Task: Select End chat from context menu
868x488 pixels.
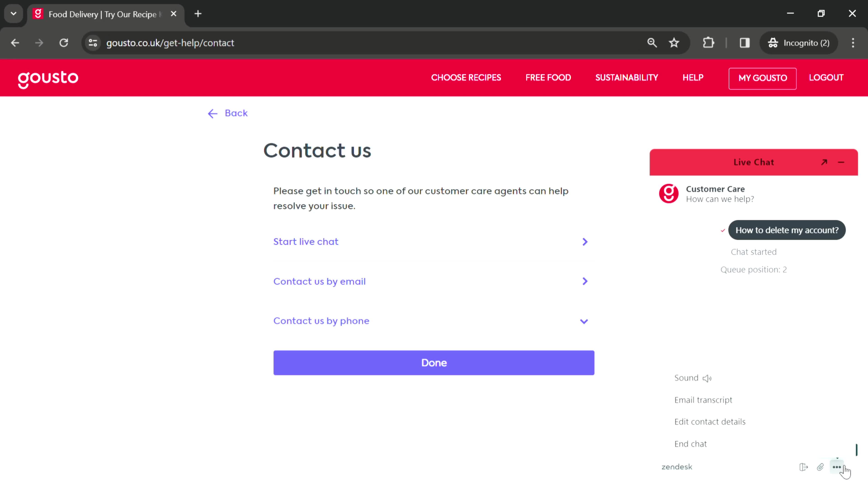Action: pyautogui.click(x=691, y=443)
